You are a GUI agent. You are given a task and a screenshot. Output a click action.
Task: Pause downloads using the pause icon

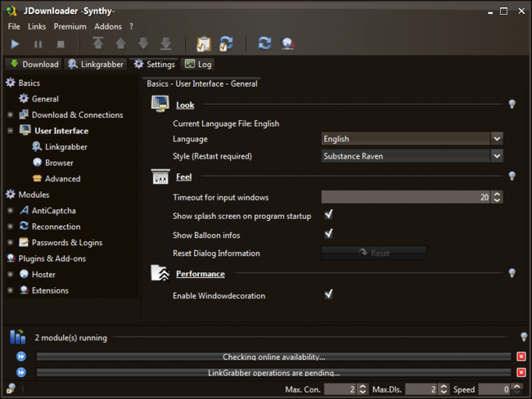click(x=38, y=44)
